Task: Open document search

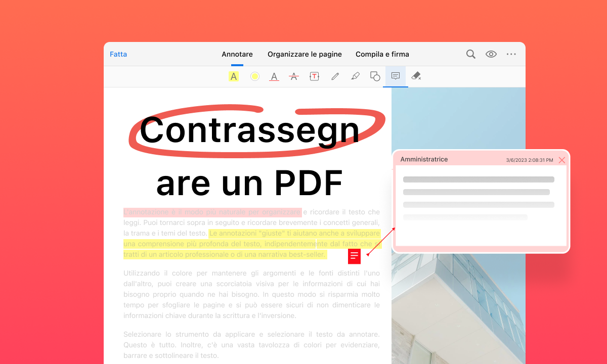Action: pos(470,54)
